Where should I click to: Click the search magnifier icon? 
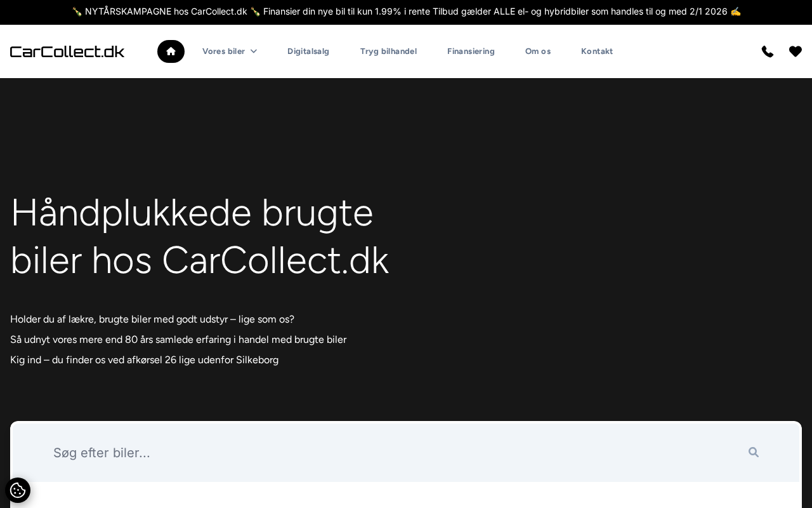pos(754,452)
